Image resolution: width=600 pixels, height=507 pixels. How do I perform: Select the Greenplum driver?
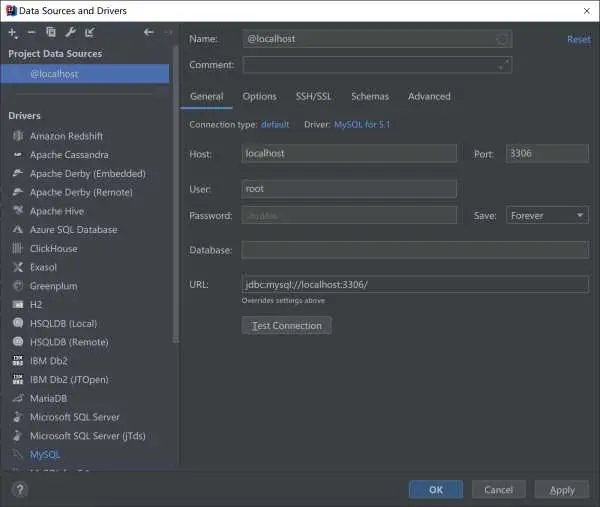tap(54, 286)
